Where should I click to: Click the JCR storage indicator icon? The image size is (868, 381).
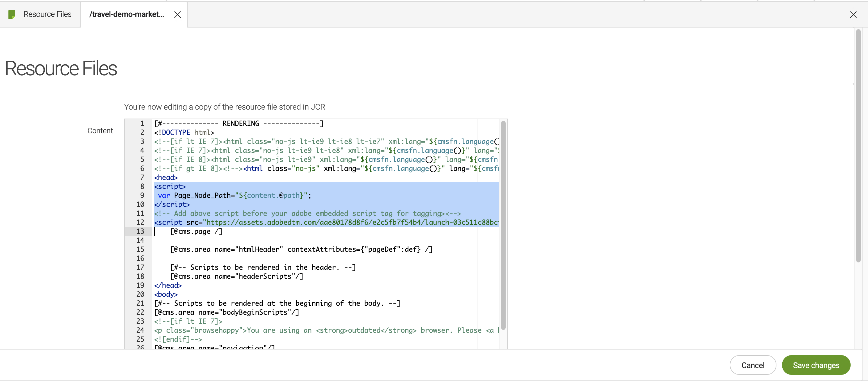click(12, 14)
